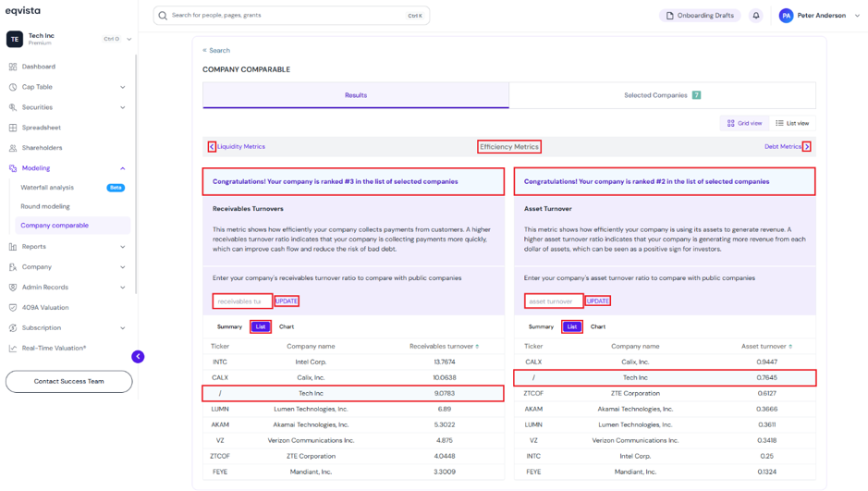Go to next metrics with right arrow
The image size is (868, 491).
(x=807, y=147)
